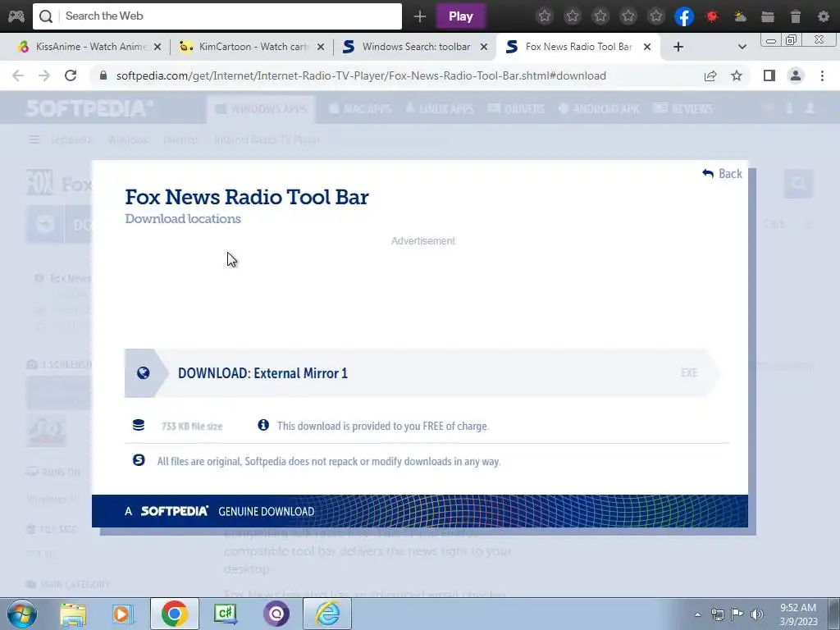Viewport: 840px width, 630px height.
Task: Close the KimCartoon tab
Action: [x=321, y=47]
